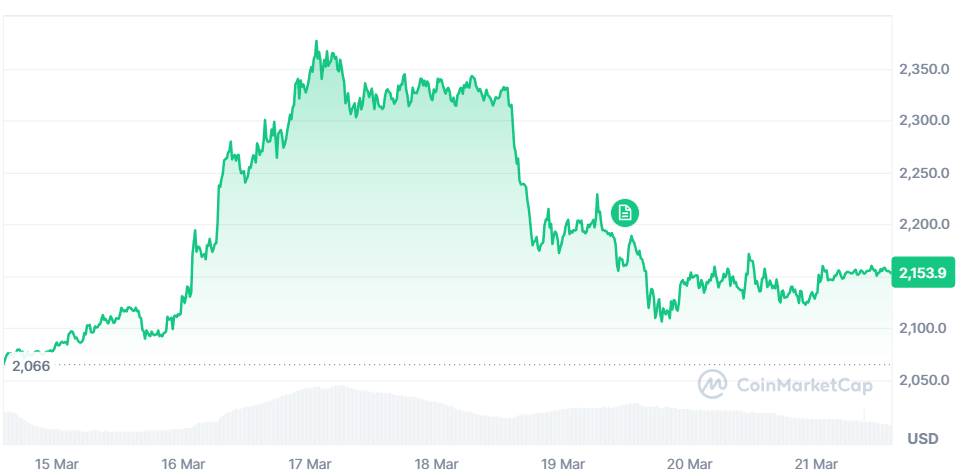
Task: Click the 18 Mar date label
Action: click(x=436, y=464)
